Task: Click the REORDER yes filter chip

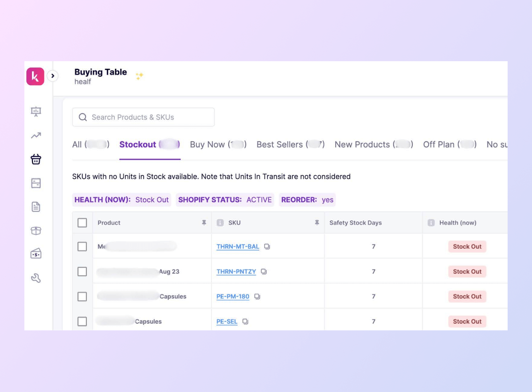Action: pos(307,200)
